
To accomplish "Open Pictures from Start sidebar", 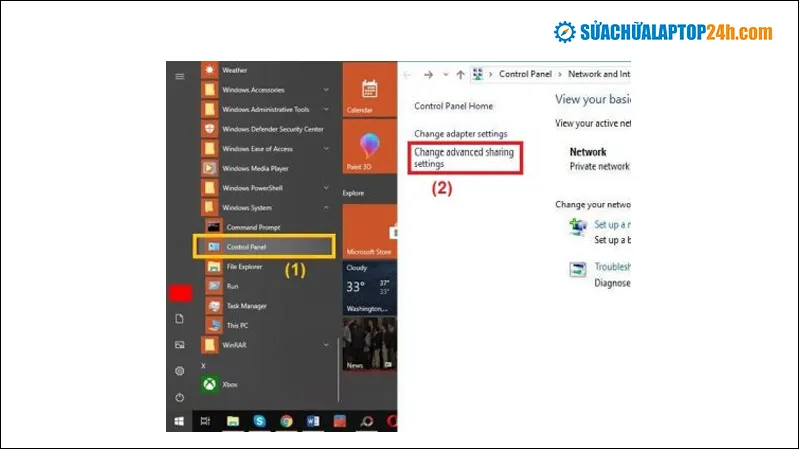I will click(180, 345).
